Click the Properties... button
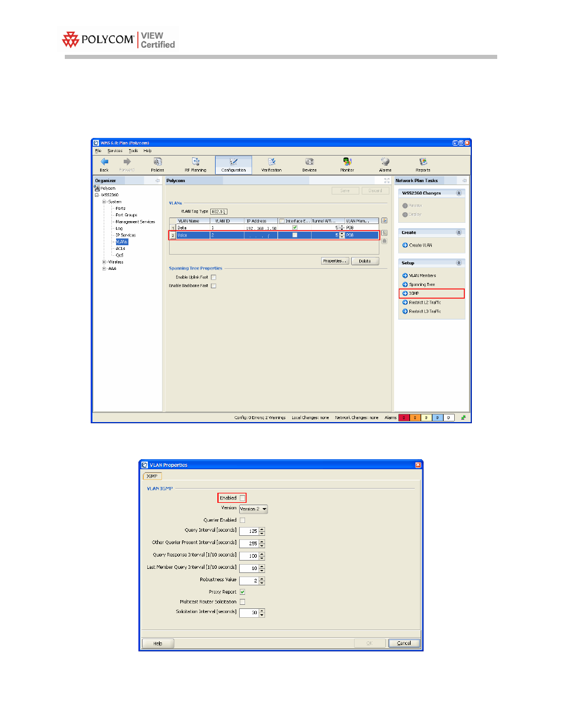The width and height of the screenshot is (562, 728). pyautogui.click(x=335, y=261)
